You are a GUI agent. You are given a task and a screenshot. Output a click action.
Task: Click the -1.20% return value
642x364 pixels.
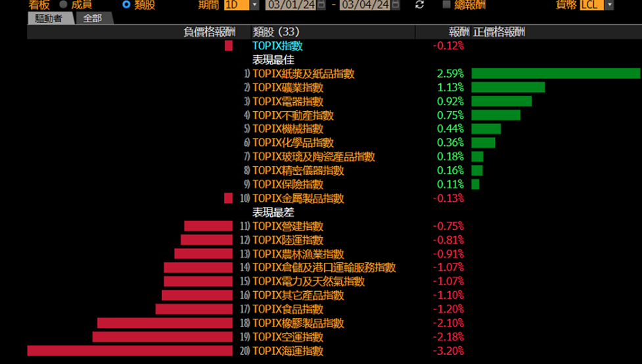tap(448, 309)
